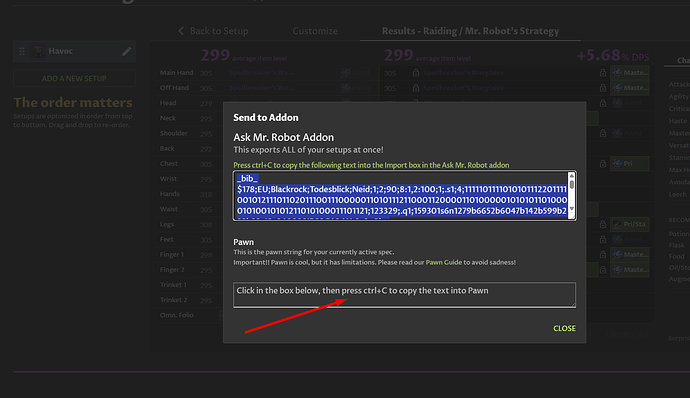Click lock icon beside Main Hand Maste... enchant
This screenshot has height=398, width=690.
(603, 73)
